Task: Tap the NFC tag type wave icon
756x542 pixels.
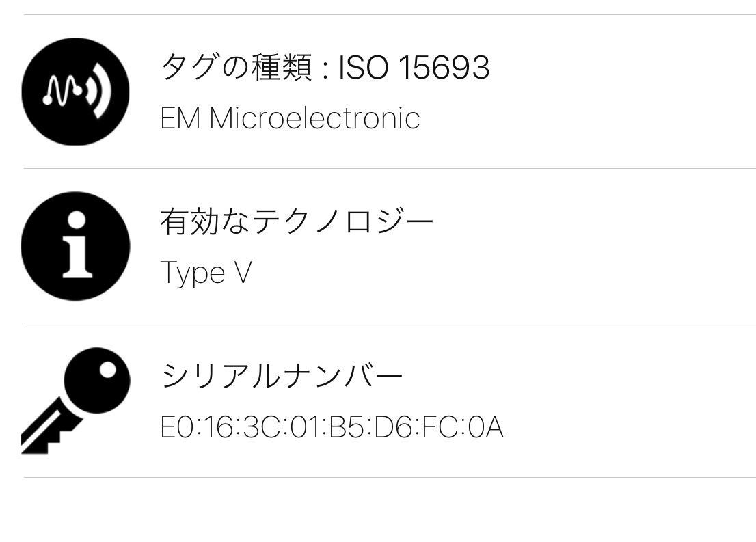Action: tap(75, 92)
